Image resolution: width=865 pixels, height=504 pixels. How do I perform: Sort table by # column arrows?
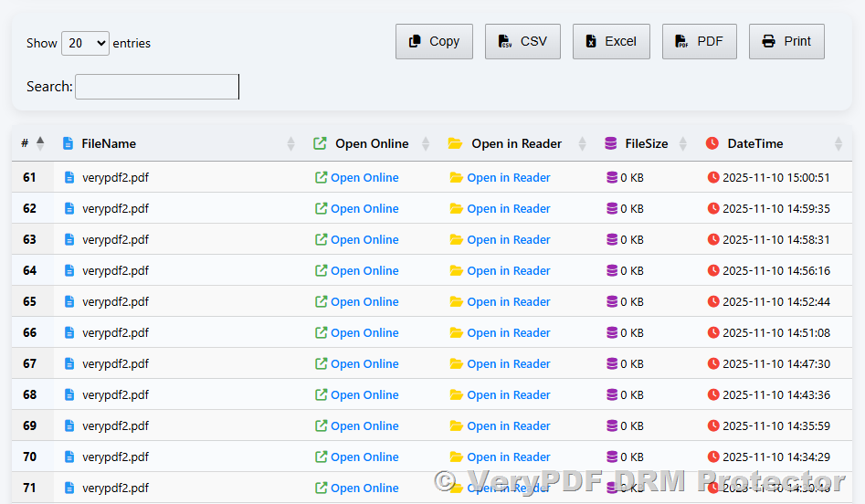[40, 143]
